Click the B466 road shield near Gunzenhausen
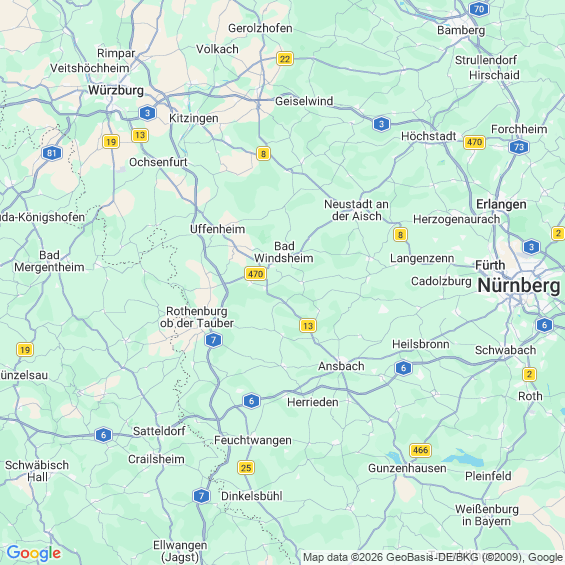565x565 pixels. 421,450
